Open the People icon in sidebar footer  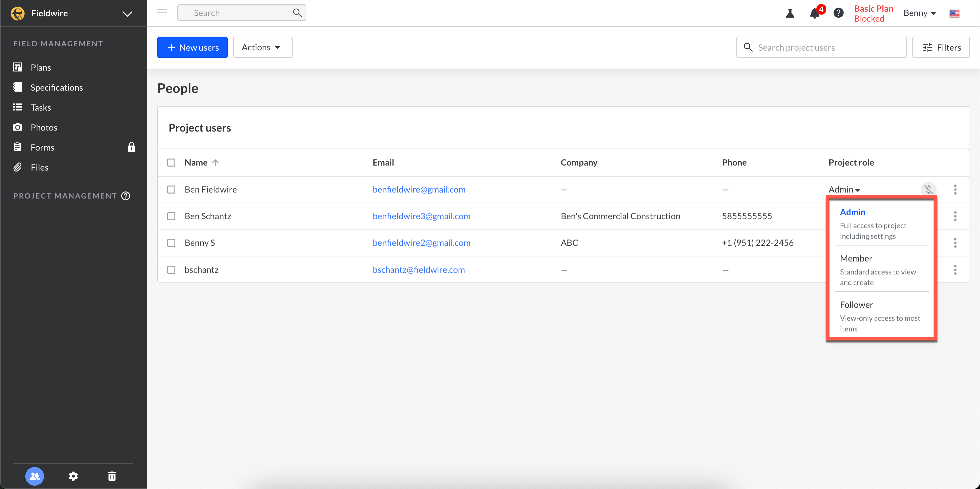click(x=35, y=476)
